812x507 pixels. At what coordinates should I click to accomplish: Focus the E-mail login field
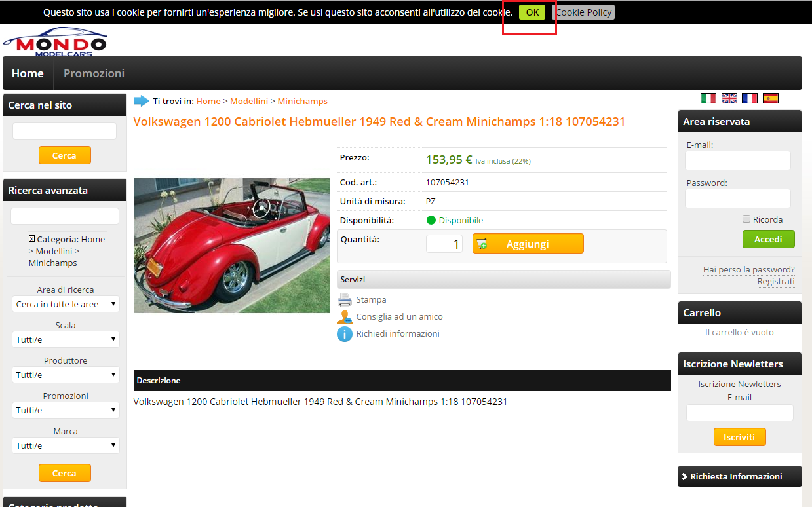738,160
